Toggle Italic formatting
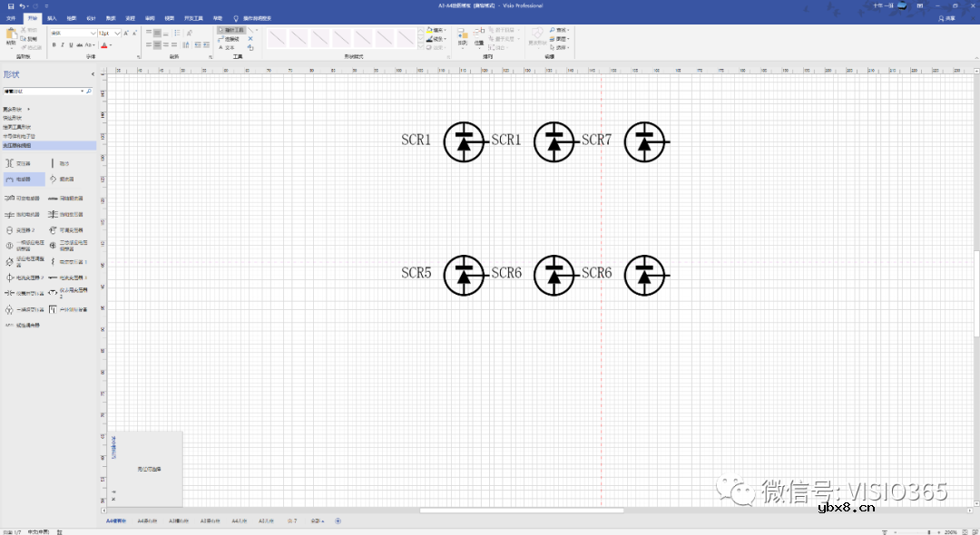Viewport: 980px width, 535px height. tap(62, 44)
